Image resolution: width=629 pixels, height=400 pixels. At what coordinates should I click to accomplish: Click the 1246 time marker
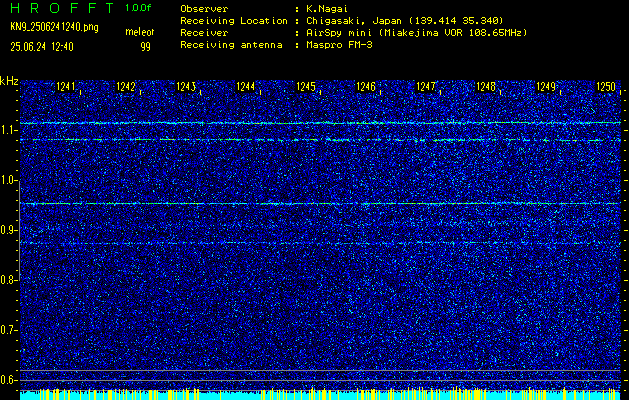click(x=365, y=87)
